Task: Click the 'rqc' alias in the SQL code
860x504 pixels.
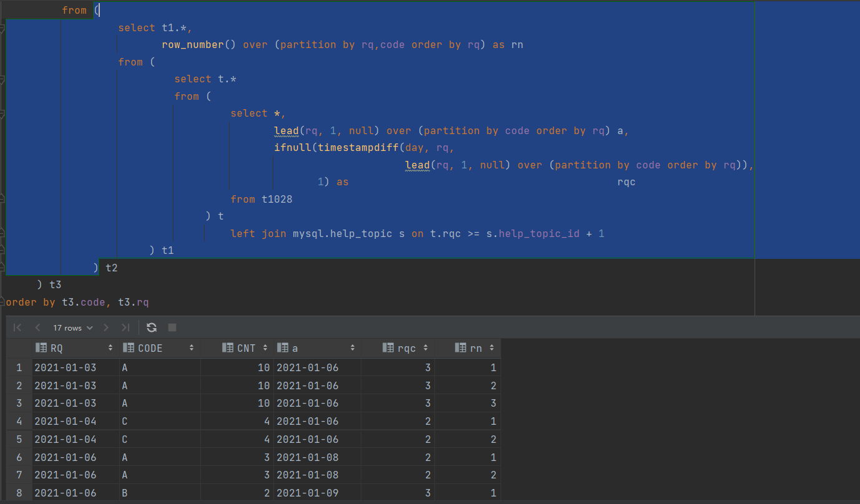Action: [627, 182]
